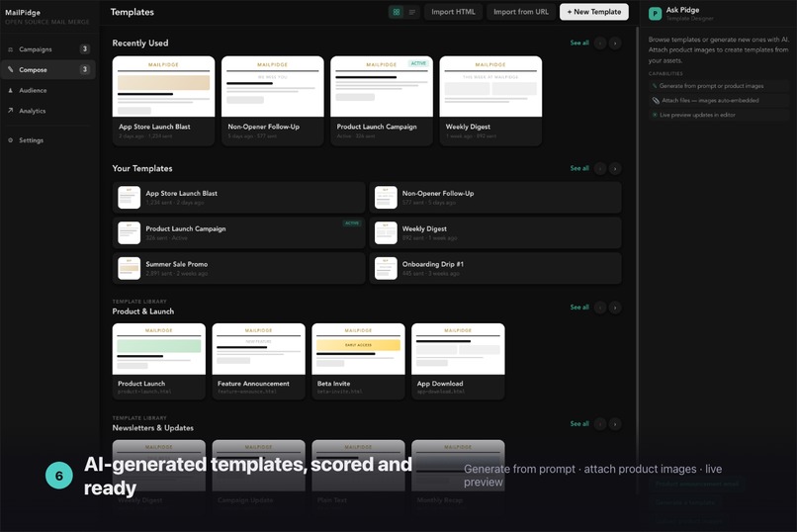Open the Campaigns section icon
This screenshot has height=532, width=797.
[10, 49]
